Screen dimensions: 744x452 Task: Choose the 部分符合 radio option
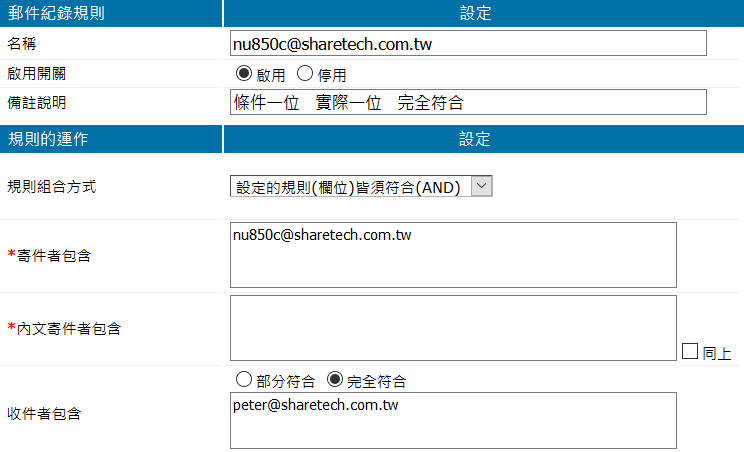tap(241, 380)
